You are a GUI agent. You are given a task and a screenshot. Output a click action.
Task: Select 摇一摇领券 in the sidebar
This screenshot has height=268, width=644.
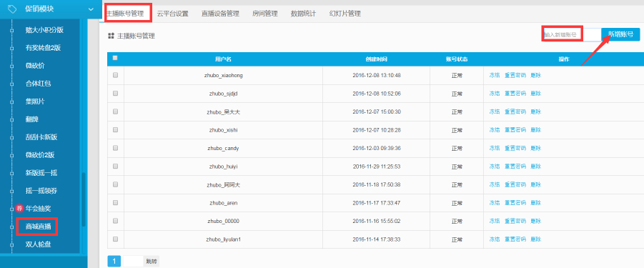point(41,191)
